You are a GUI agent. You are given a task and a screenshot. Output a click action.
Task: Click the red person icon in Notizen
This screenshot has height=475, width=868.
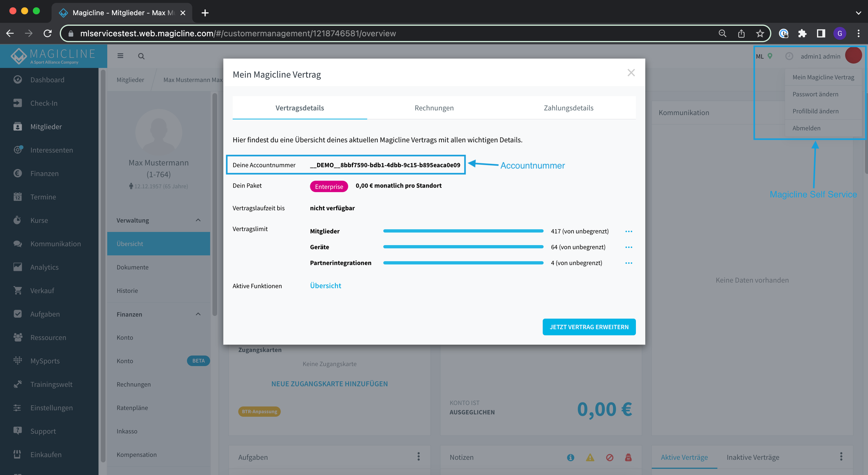(x=628, y=457)
